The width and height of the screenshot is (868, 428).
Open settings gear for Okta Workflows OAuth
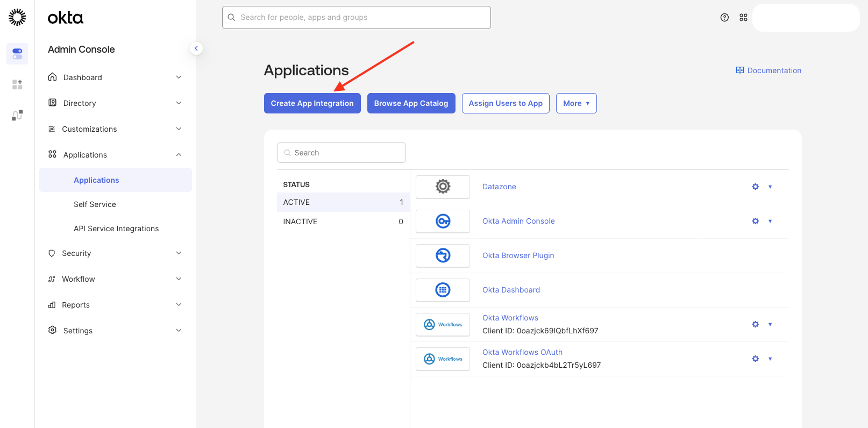(x=755, y=359)
